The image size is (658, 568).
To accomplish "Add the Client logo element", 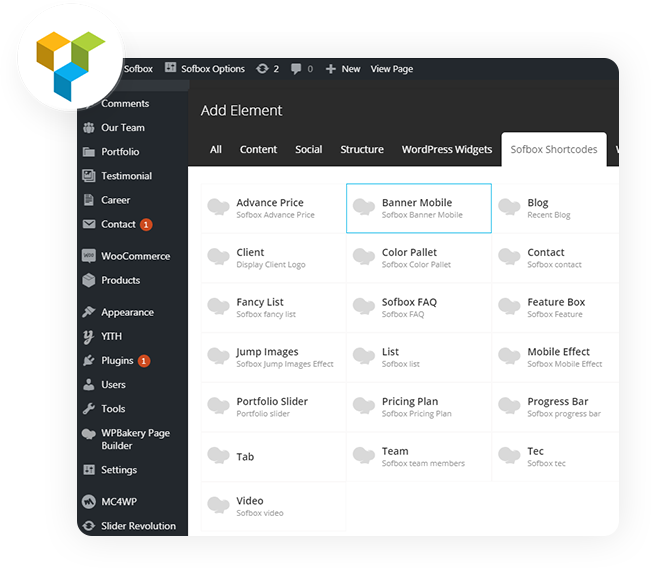I will [274, 258].
